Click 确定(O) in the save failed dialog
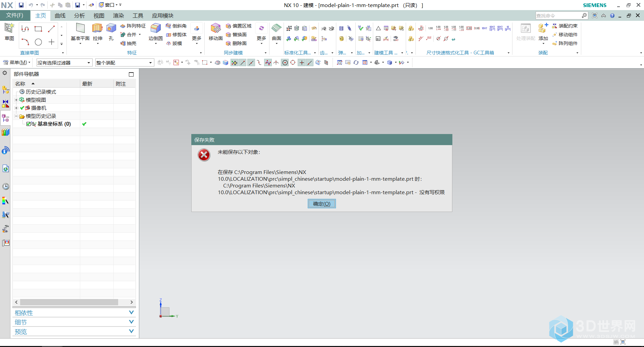This screenshot has width=644, height=347. pos(321,204)
